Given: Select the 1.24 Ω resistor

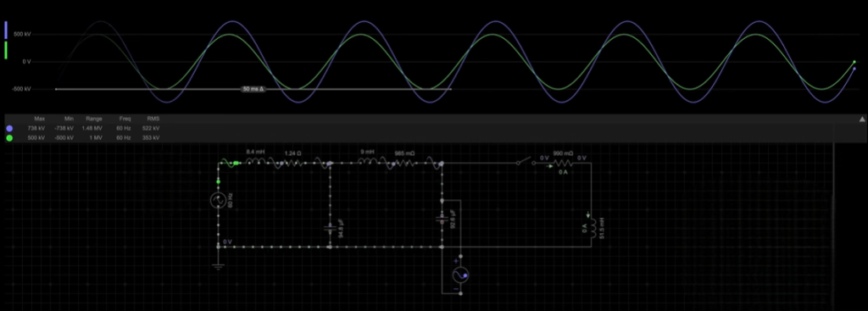Looking at the screenshot, I should 292,163.
